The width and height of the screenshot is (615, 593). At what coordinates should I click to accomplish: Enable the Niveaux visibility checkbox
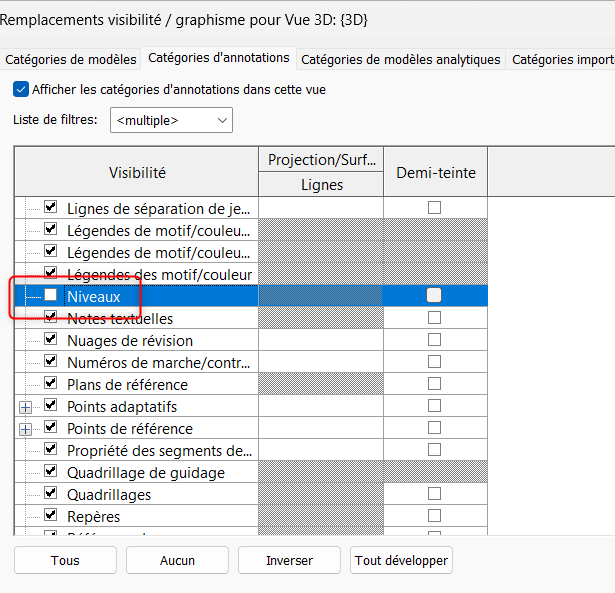coord(51,296)
